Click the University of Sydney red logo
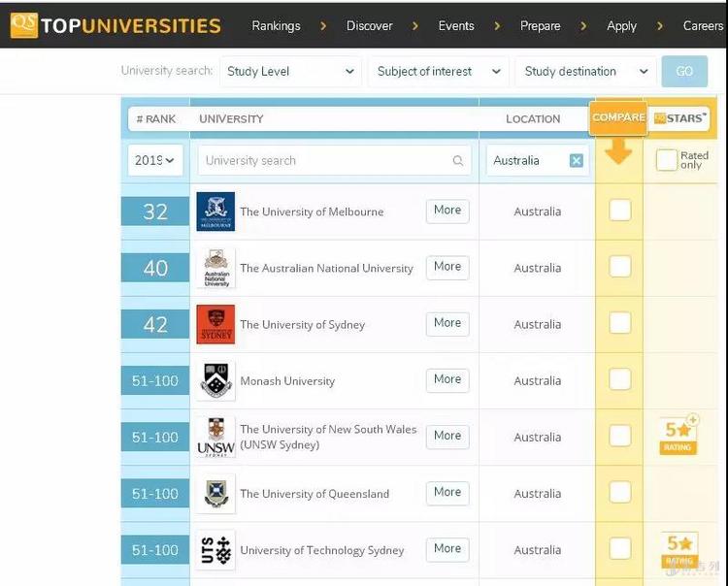The width and height of the screenshot is (728, 586). click(x=215, y=324)
